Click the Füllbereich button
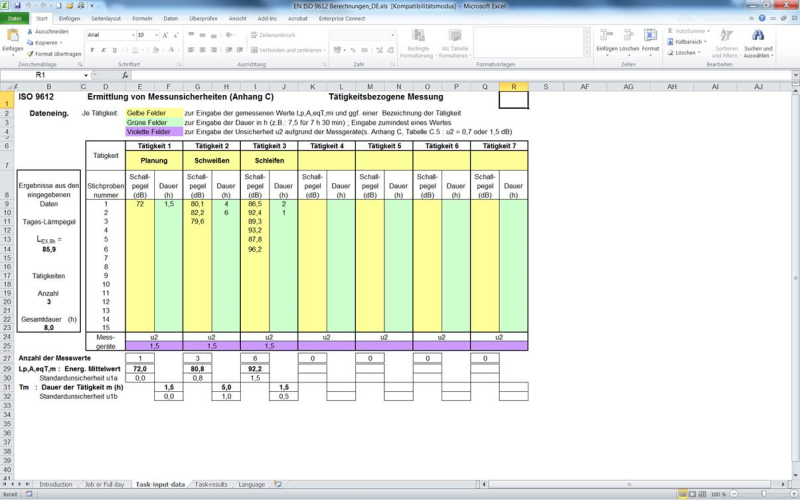 pos(690,42)
